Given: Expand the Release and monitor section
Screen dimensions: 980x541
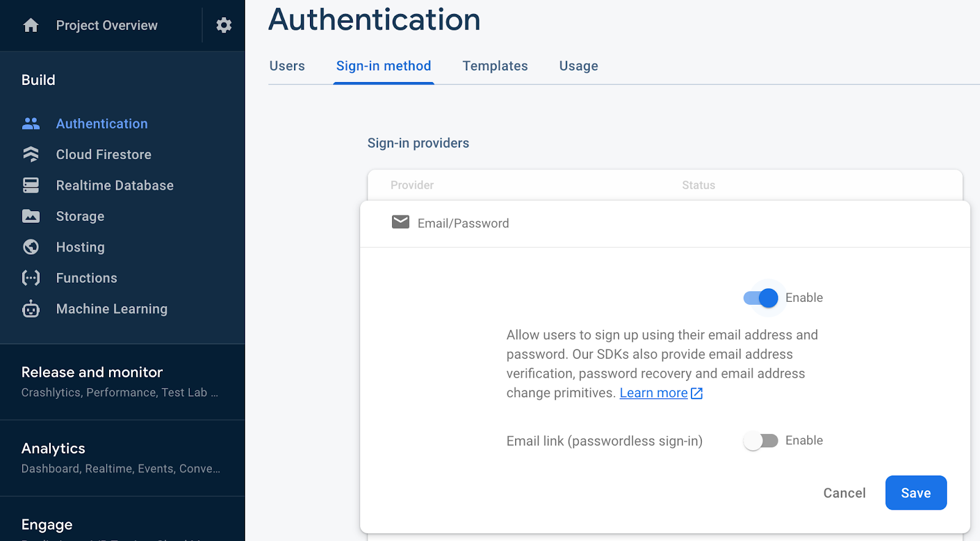Looking at the screenshot, I should coord(92,372).
